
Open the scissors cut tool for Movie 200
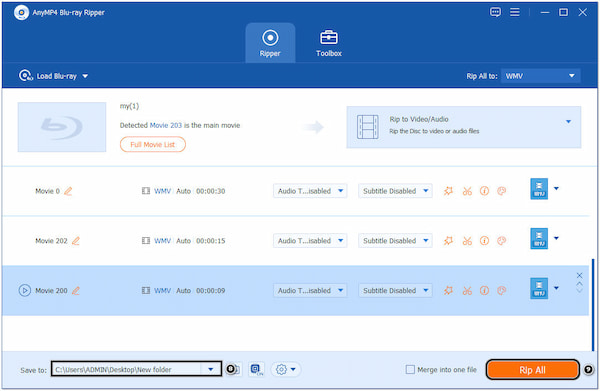click(467, 291)
